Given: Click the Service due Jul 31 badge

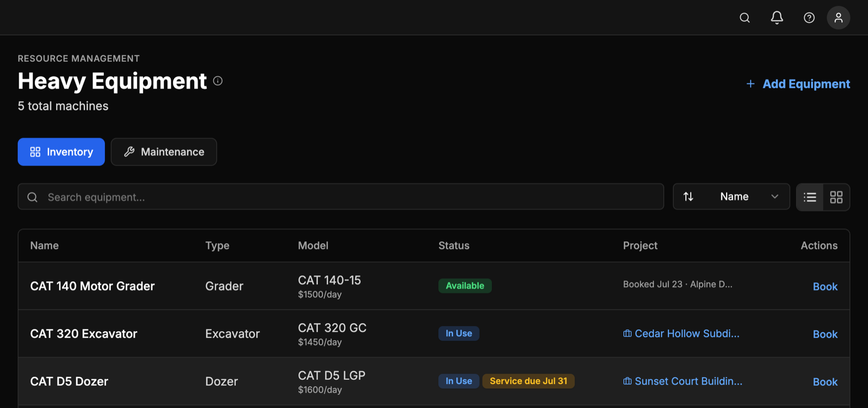Looking at the screenshot, I should [x=528, y=381].
